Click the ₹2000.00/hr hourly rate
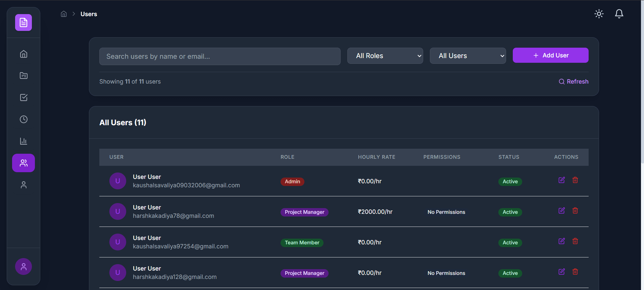Viewport: 644px width, 290px height. point(375,212)
